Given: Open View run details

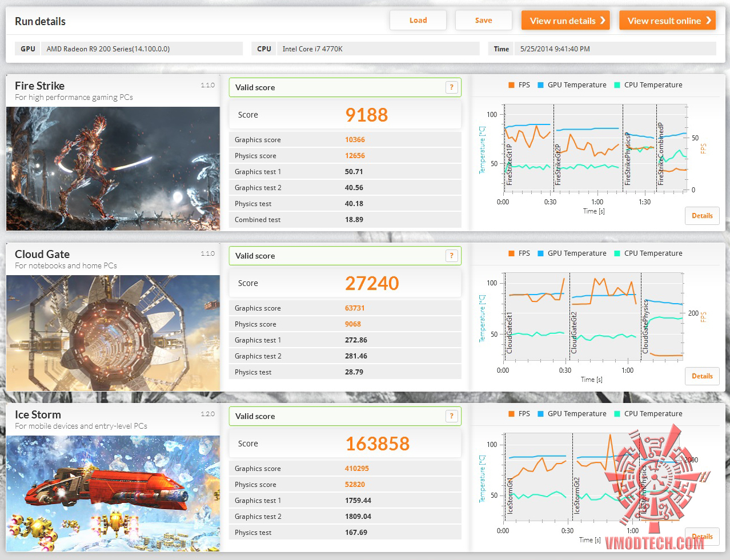Looking at the screenshot, I should click(x=565, y=21).
